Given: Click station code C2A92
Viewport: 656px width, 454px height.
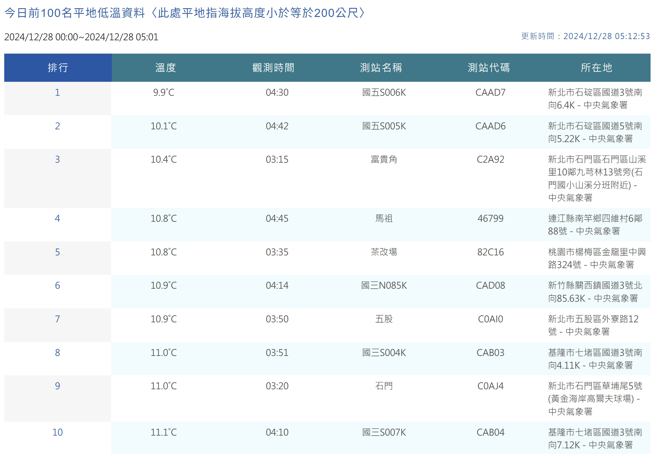Looking at the screenshot, I should coord(490,159).
